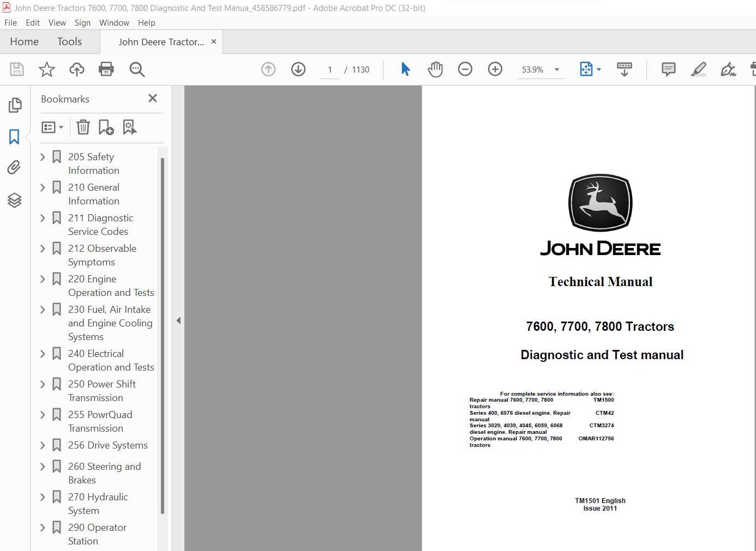This screenshot has width=756, height=551.
Task: Expand 220 Engine Operation and Tests
Action: [43, 279]
